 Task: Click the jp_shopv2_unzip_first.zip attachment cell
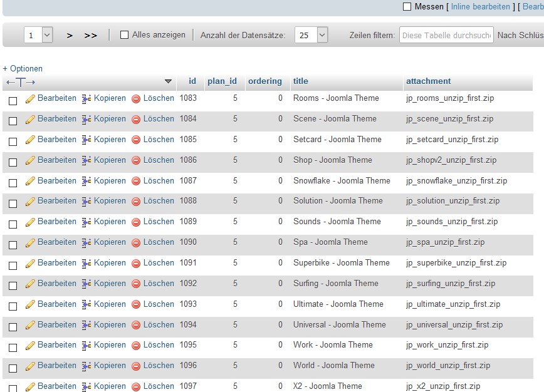pos(451,160)
